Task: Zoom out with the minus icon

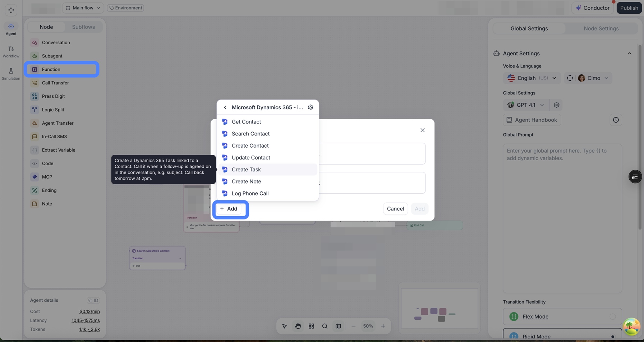Action: 353,326
